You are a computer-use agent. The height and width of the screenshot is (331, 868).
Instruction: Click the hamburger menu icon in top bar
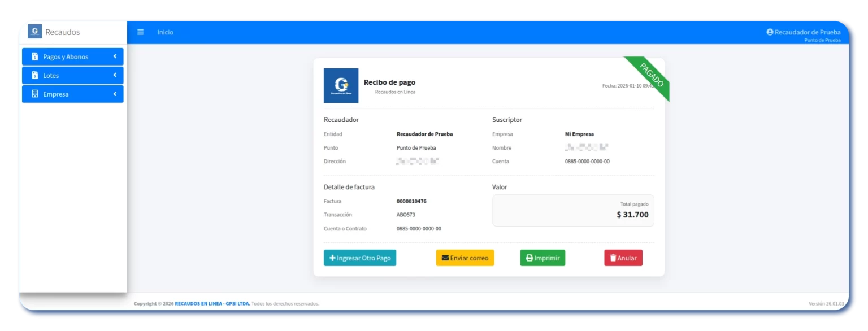(x=141, y=32)
